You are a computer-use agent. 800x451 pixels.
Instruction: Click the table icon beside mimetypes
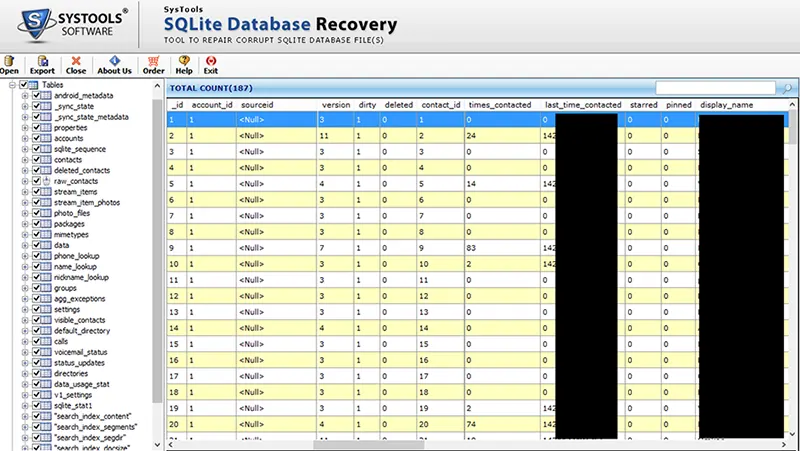click(x=46, y=234)
